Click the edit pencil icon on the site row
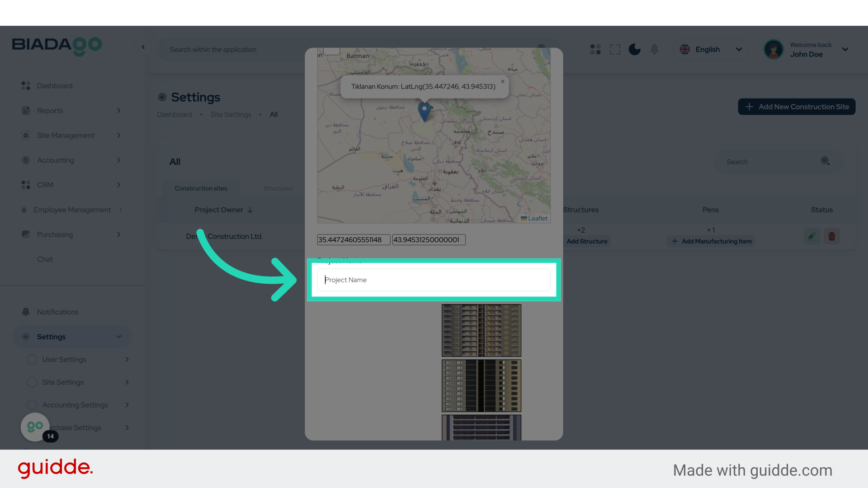Viewport: 868px width, 488px height. point(811,236)
